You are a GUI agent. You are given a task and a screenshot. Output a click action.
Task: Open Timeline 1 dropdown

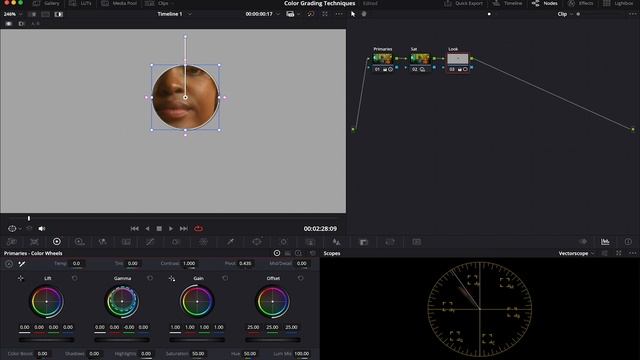click(x=174, y=14)
